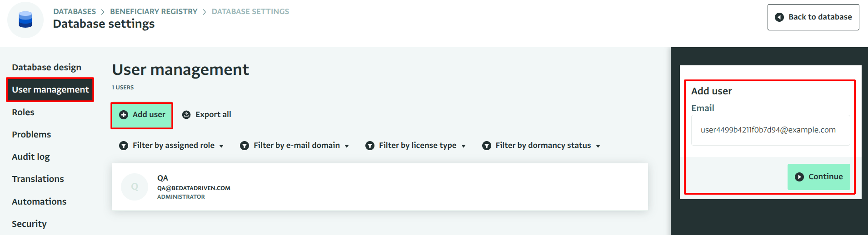Click DATABASE SETTINGS breadcrumb

click(x=250, y=11)
